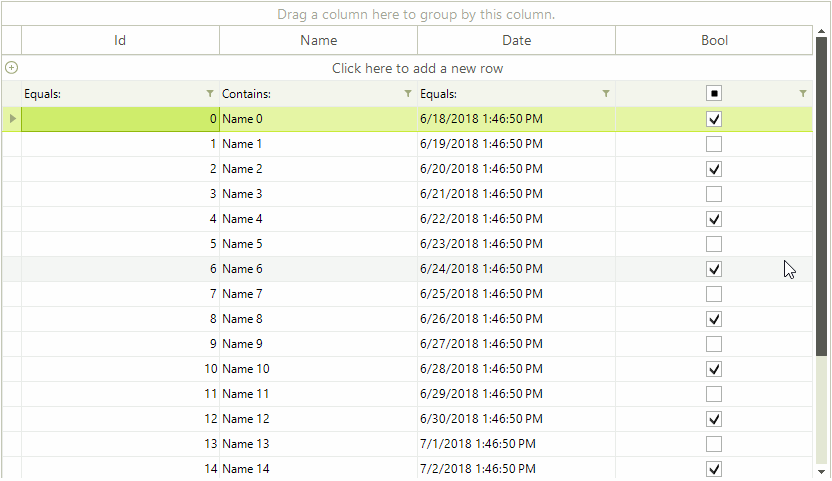Select the 'Name 4' cell

point(318,219)
